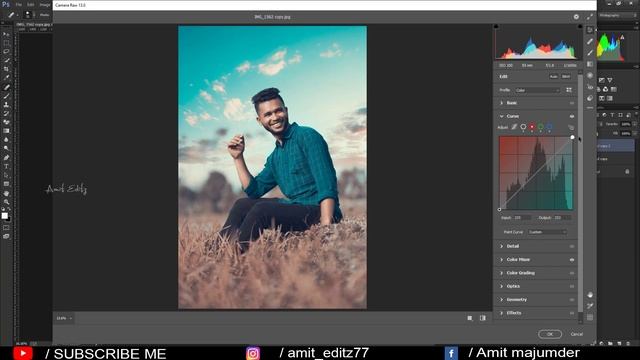Select the Lasso tool
Viewport: 640px width, 360px height.
coord(6,51)
